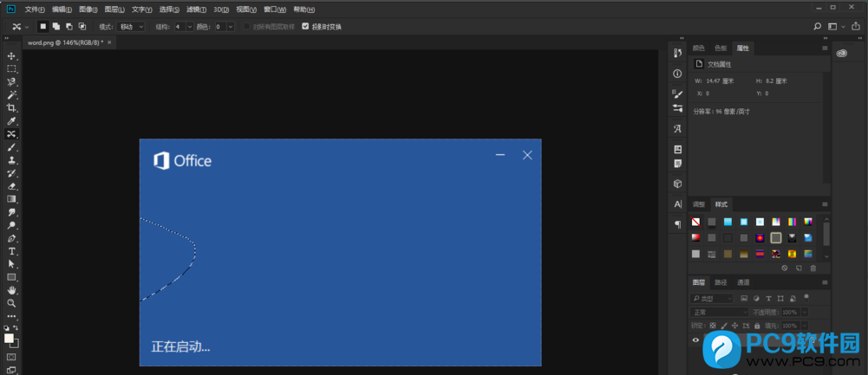868x375 pixels.
Task: Switch to the 颜色 panel tab
Action: pos(699,48)
